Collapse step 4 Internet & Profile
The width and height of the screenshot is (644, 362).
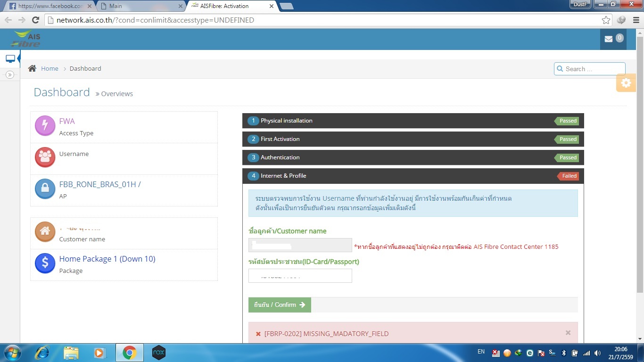pos(413,176)
